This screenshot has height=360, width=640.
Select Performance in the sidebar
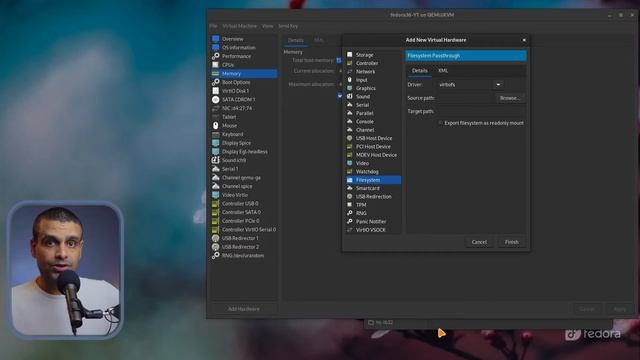[244, 56]
